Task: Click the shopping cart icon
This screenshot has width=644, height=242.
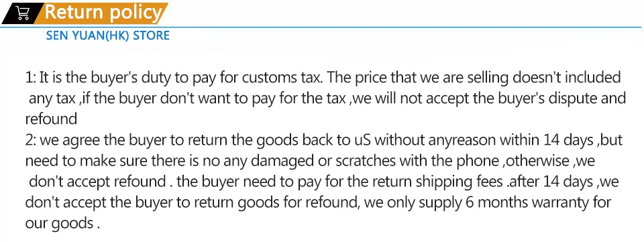Action: click(x=21, y=13)
